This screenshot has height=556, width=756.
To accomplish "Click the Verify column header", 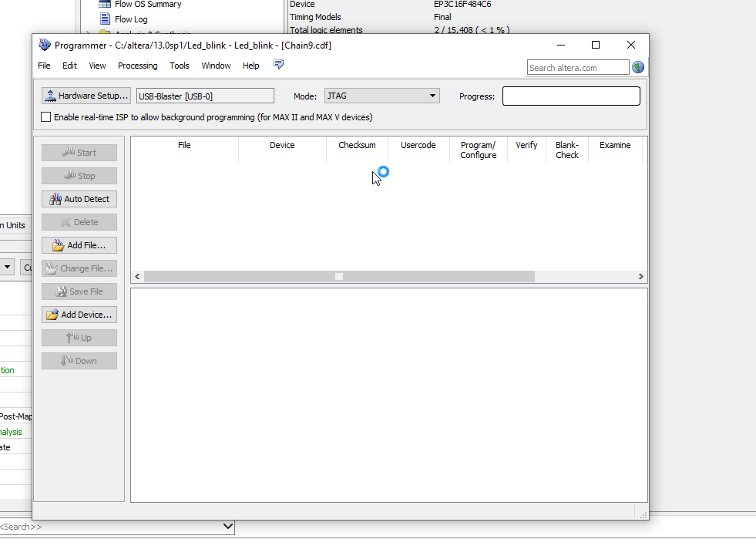I will [526, 150].
